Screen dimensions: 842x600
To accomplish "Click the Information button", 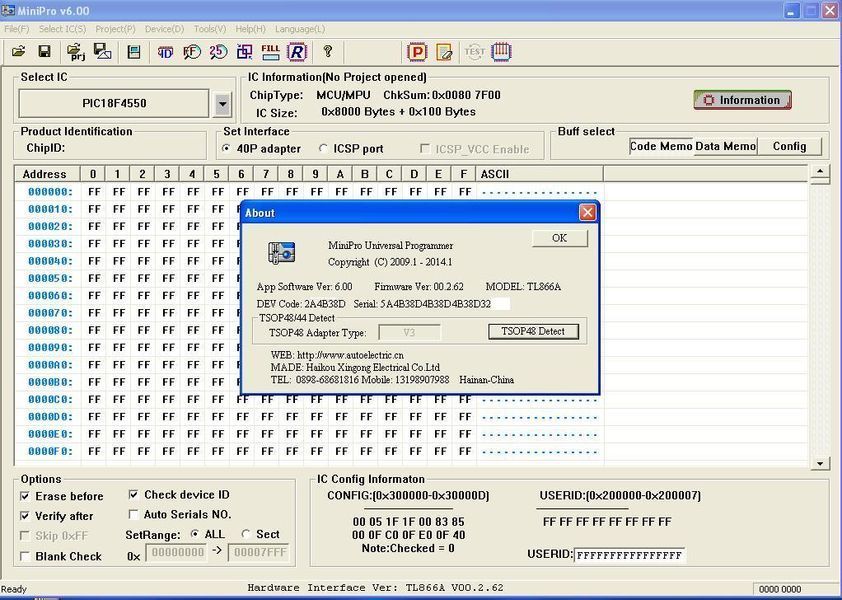I will (743, 100).
